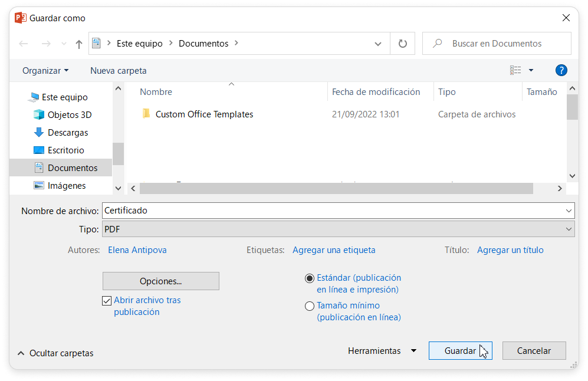The width and height of the screenshot is (588, 381).
Task: Select the Objetos 3D folder in sidebar
Action: point(69,115)
